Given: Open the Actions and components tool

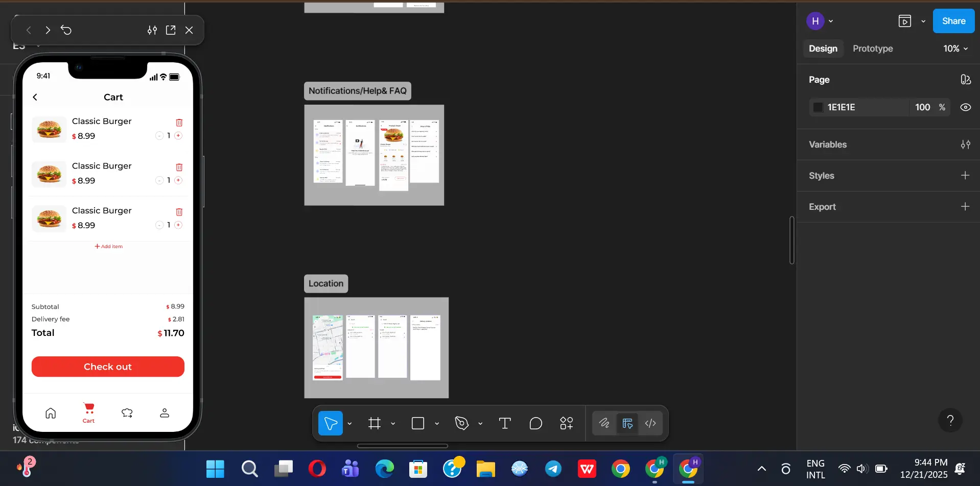Looking at the screenshot, I should [x=566, y=423].
